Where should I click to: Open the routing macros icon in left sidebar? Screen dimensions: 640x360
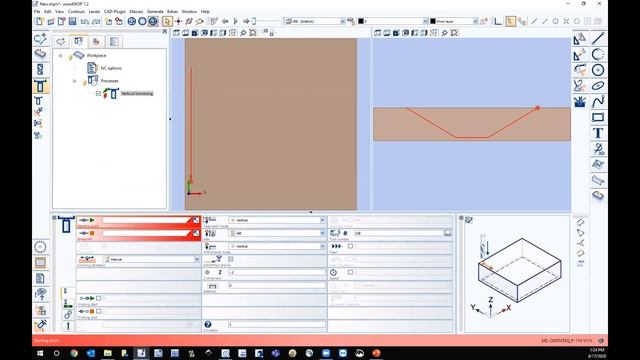click(40, 86)
